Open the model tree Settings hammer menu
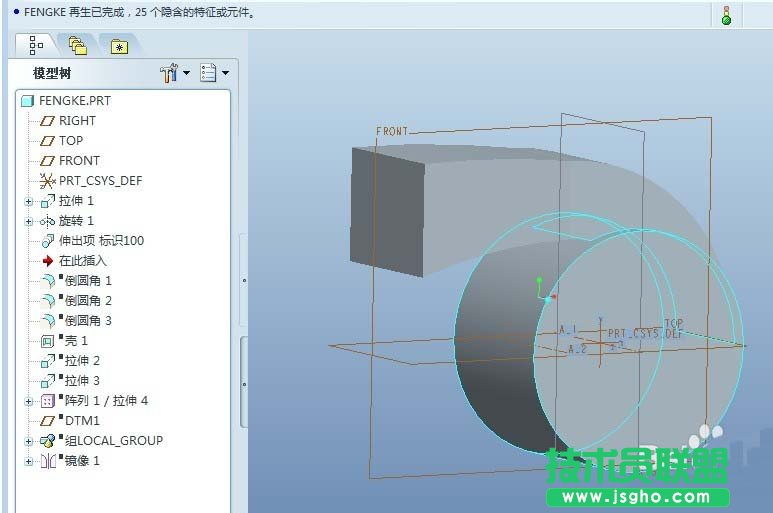This screenshot has width=773, height=513. (x=169, y=73)
